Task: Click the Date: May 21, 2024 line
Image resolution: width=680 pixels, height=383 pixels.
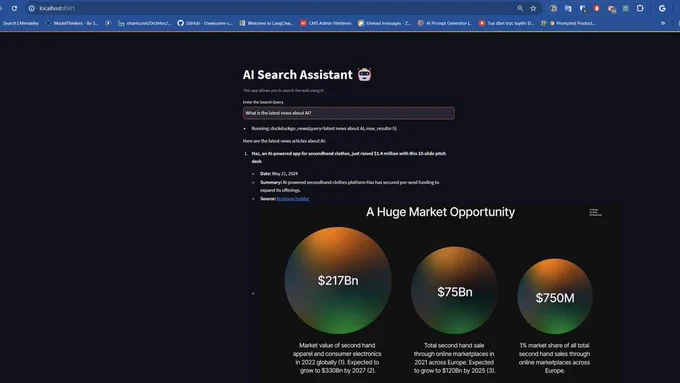Action: pos(279,173)
